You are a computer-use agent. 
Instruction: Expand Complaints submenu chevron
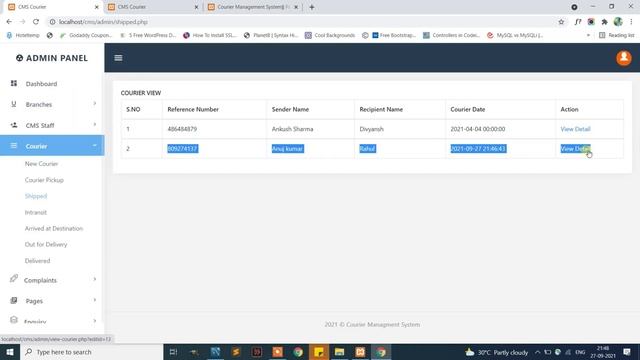pyautogui.click(x=95, y=280)
